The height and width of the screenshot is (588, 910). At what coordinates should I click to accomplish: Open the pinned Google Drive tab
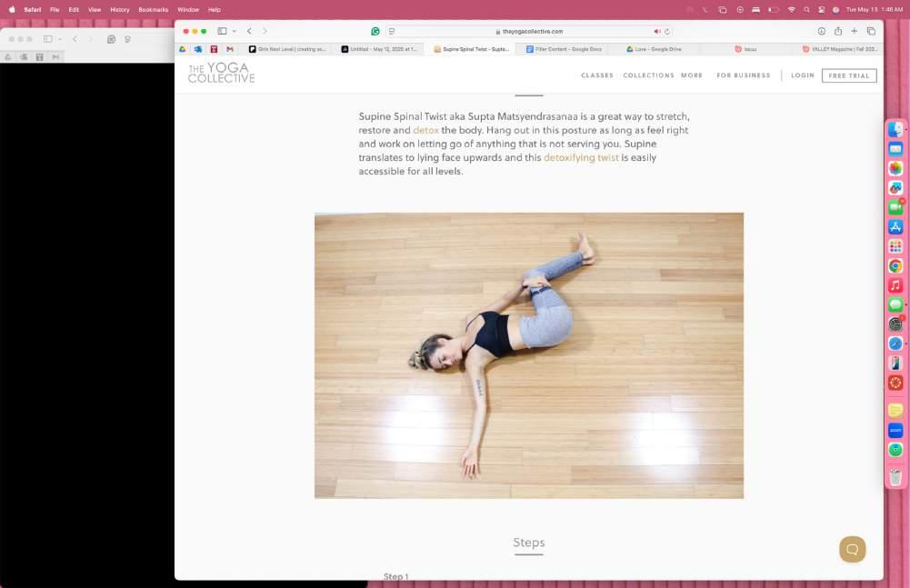tap(182, 49)
